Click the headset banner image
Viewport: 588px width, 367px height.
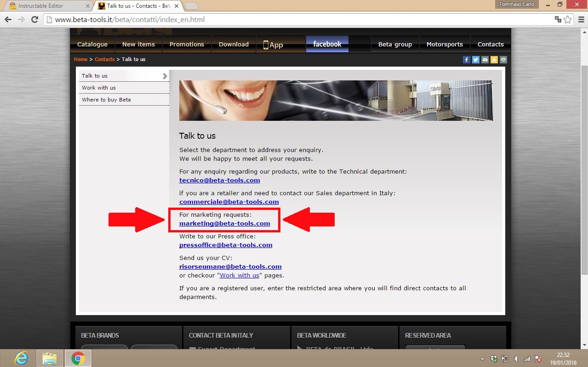pyautogui.click(x=336, y=101)
